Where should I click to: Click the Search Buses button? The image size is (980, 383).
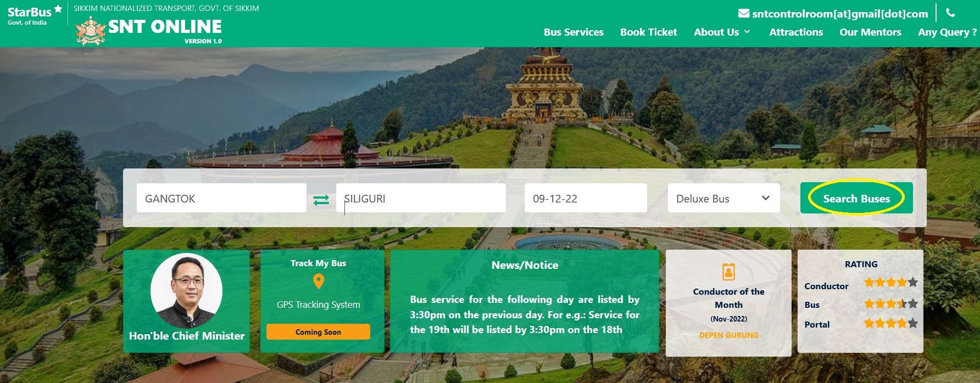[x=856, y=198]
